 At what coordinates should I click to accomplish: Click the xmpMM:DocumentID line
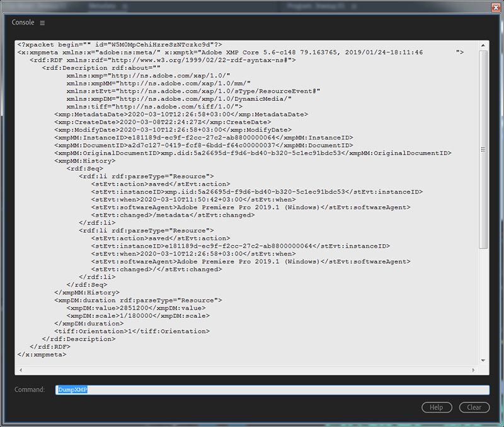coord(203,145)
